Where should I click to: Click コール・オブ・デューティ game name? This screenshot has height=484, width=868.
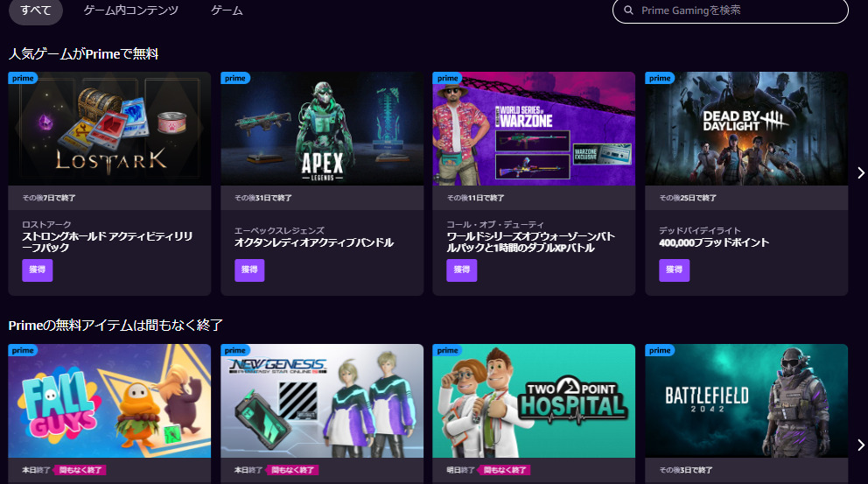[x=495, y=224]
